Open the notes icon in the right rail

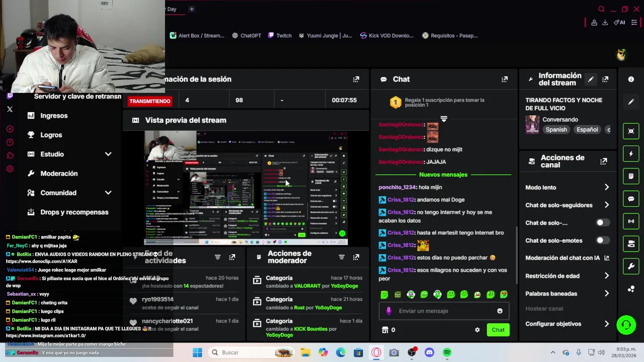pyautogui.click(x=631, y=176)
